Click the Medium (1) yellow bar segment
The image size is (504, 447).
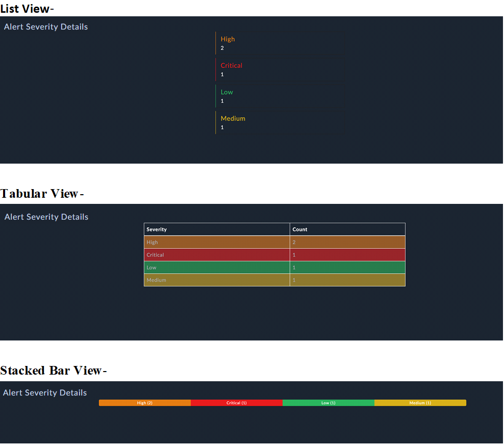(x=420, y=403)
